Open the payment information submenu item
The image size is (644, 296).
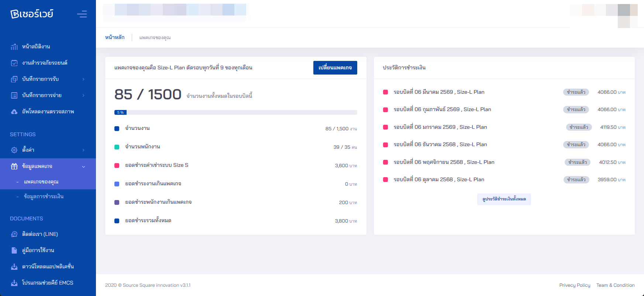(44, 196)
